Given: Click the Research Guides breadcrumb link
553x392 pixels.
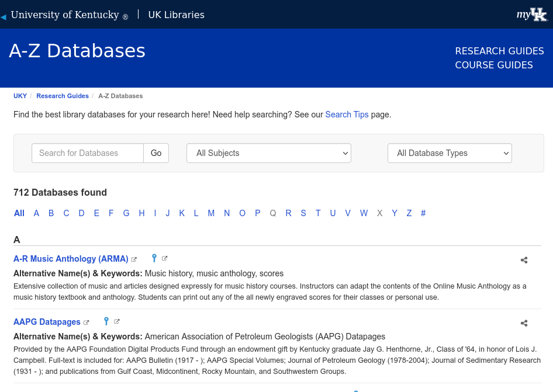Looking at the screenshot, I should 63,96.
